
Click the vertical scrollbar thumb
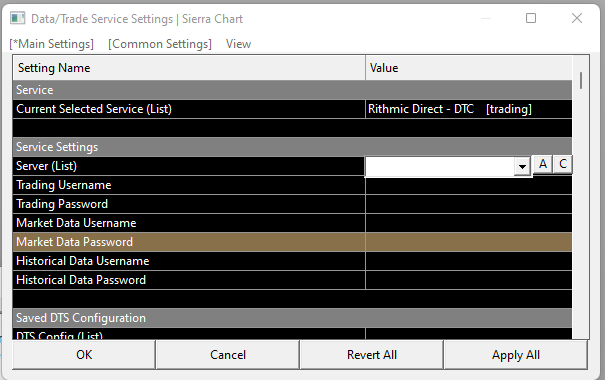click(x=581, y=80)
